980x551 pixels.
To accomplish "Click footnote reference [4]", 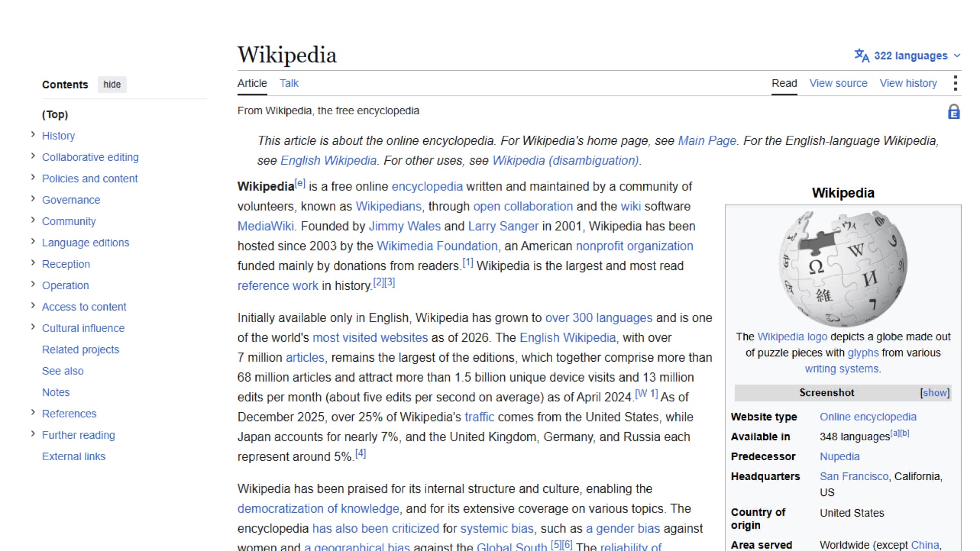I will [360, 453].
